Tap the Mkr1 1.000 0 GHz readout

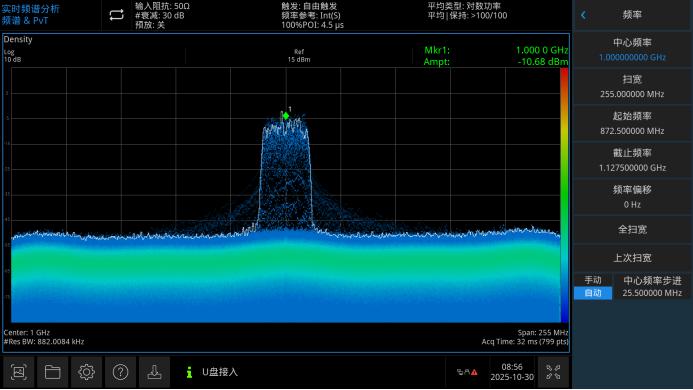496,50
